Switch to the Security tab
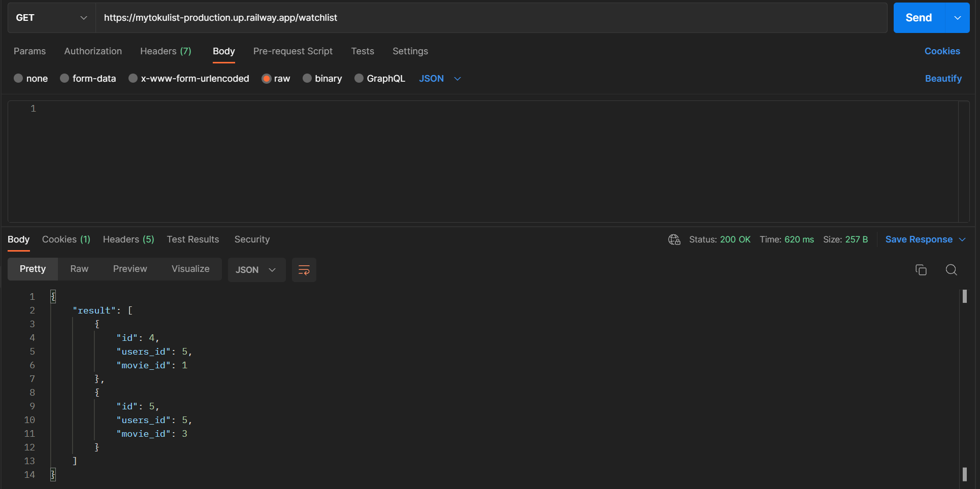The image size is (980, 489). [x=252, y=239]
